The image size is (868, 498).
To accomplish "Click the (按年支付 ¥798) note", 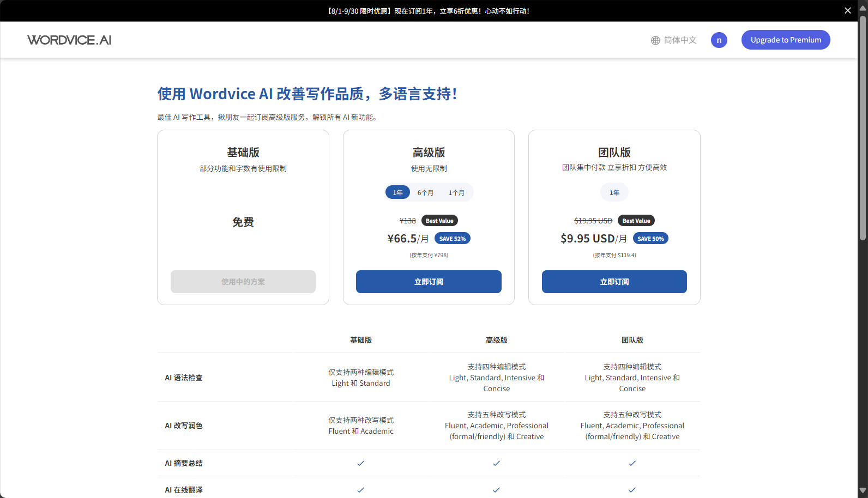I will (429, 255).
